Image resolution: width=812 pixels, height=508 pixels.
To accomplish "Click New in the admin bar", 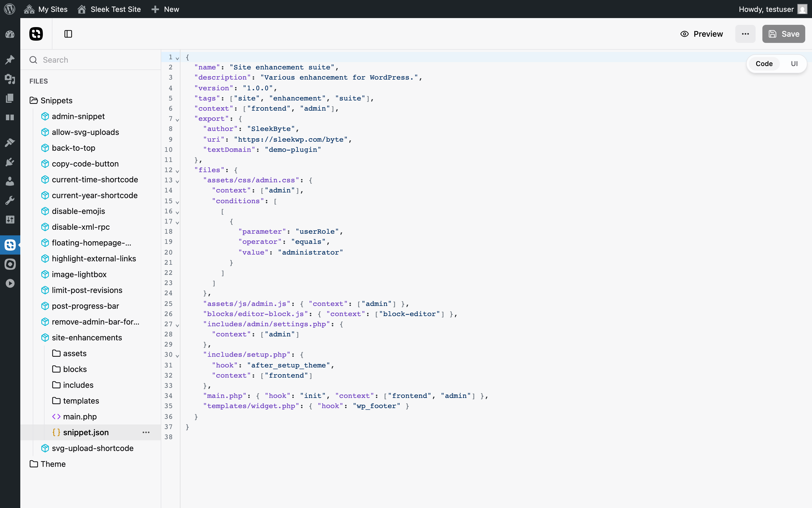I will pos(165,9).
